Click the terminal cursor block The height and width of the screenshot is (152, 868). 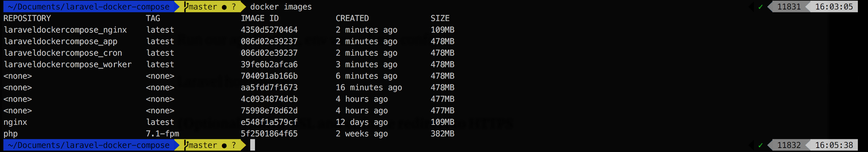252,145
